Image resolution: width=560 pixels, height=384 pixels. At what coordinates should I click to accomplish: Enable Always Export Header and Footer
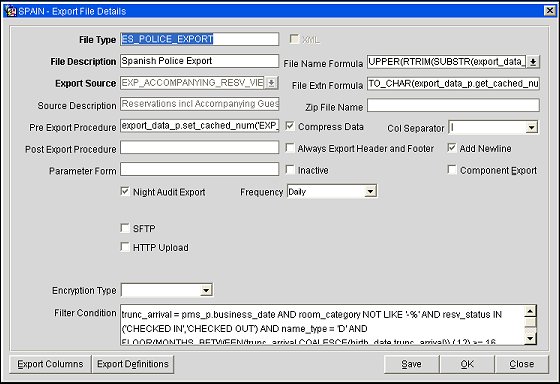pos(290,148)
